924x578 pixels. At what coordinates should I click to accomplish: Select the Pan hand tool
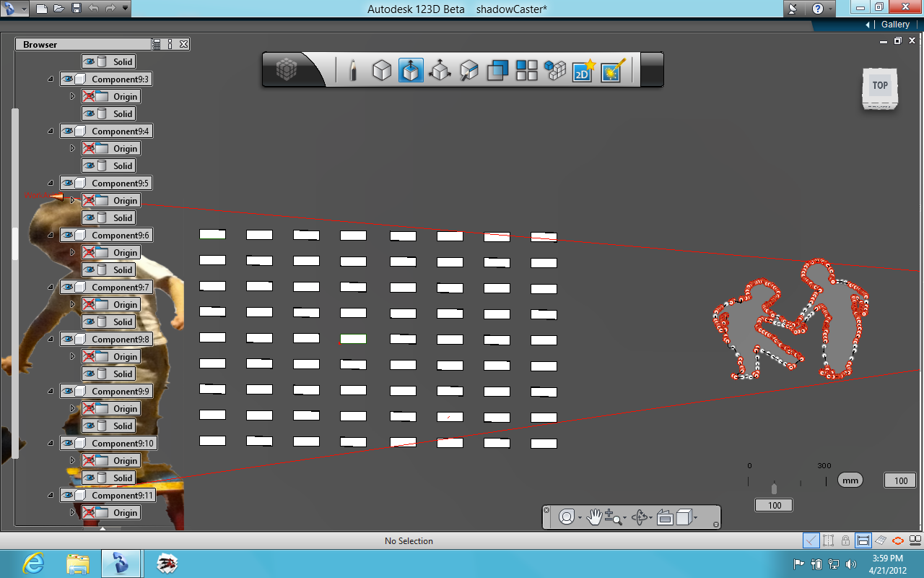594,517
